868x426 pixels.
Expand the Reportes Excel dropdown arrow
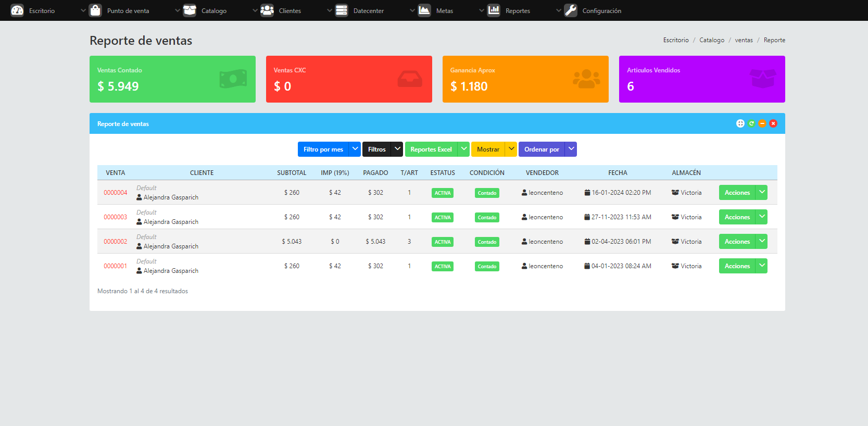click(463, 149)
